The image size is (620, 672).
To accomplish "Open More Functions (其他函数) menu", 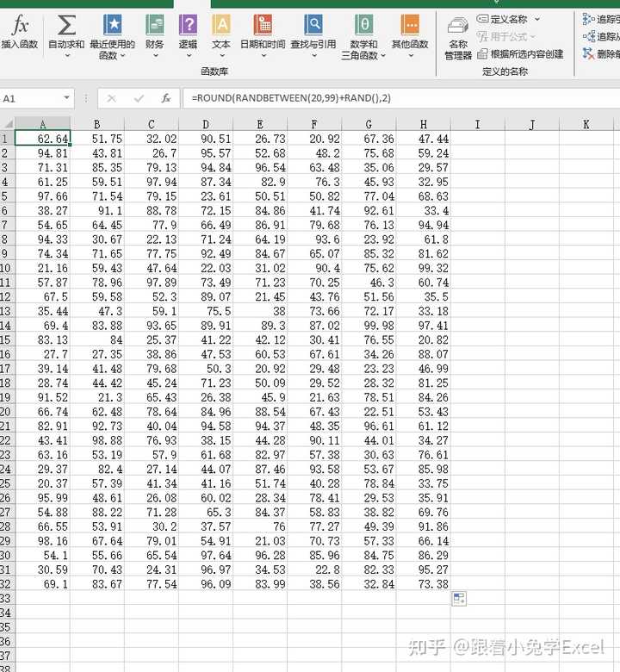I will pyautogui.click(x=410, y=25).
